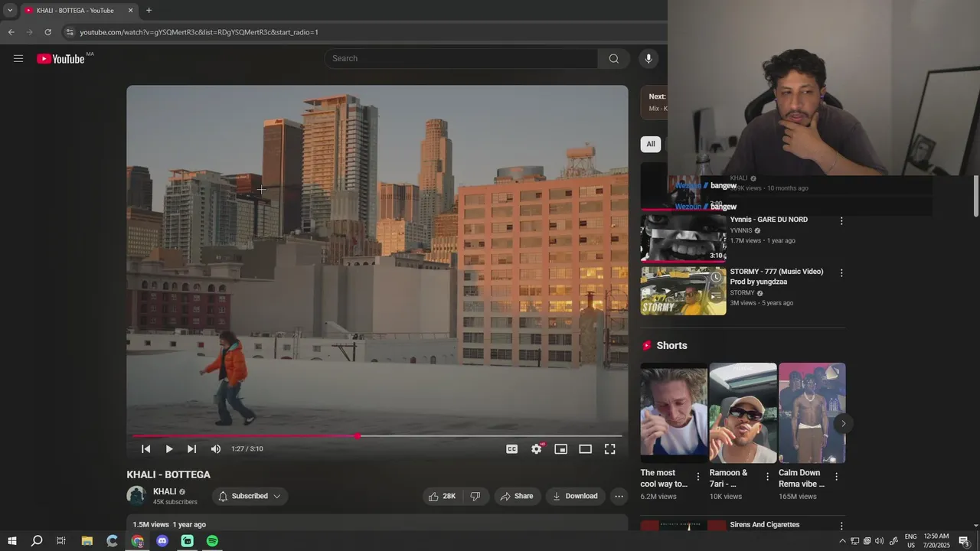Show hidden system tray icons
Viewport: 980px width, 551px height.
click(842, 541)
